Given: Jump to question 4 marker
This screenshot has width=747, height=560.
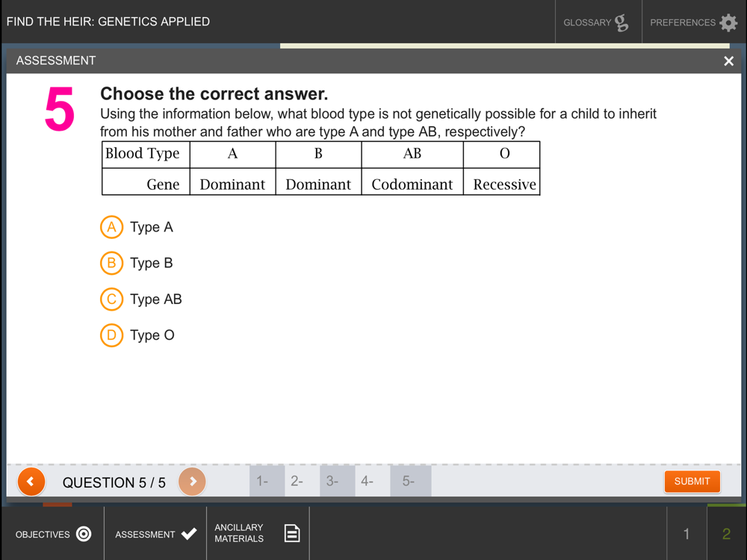Looking at the screenshot, I should pos(373,481).
